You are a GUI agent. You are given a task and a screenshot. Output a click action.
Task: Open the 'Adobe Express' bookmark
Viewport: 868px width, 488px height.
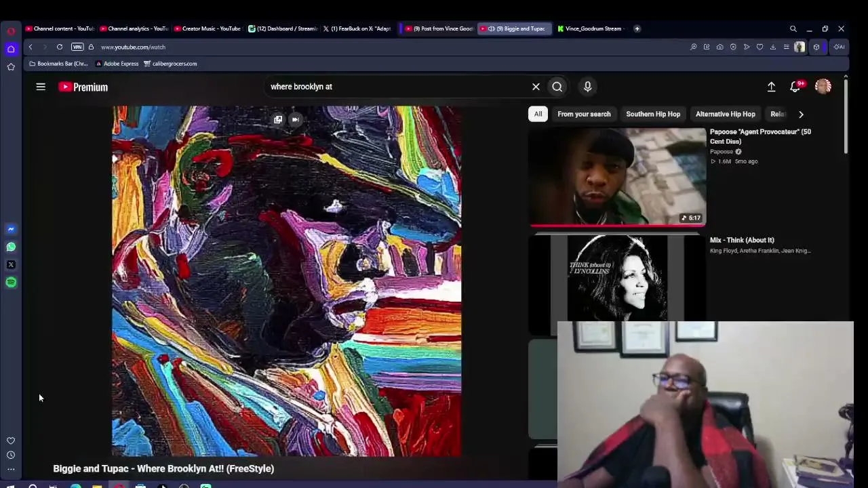pos(117,64)
